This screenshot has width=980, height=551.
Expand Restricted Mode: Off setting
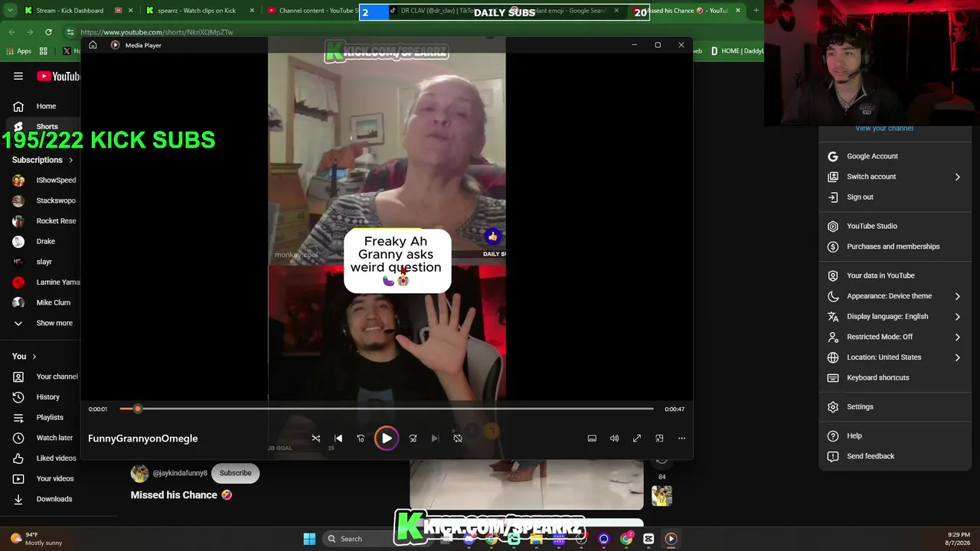896,337
